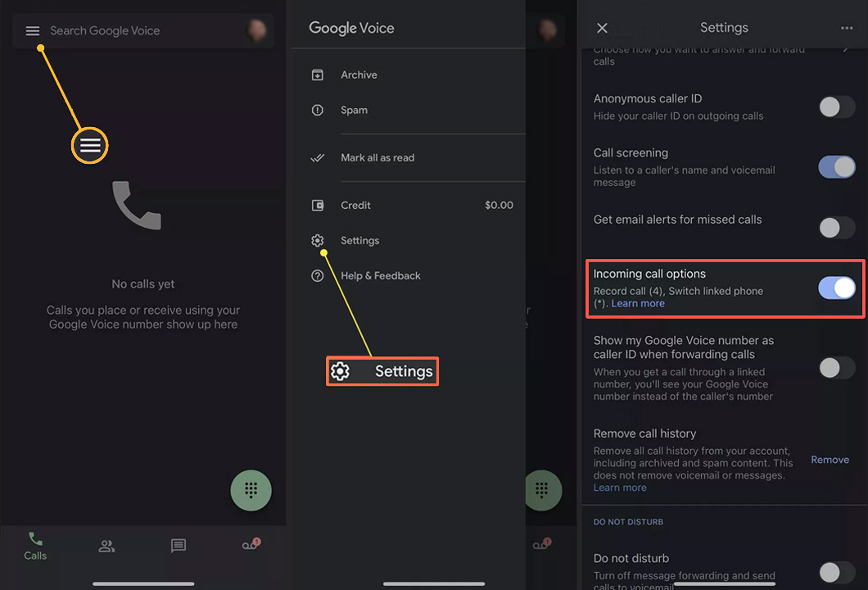Click the Remove call history button
This screenshot has height=590, width=868.
coord(830,460)
